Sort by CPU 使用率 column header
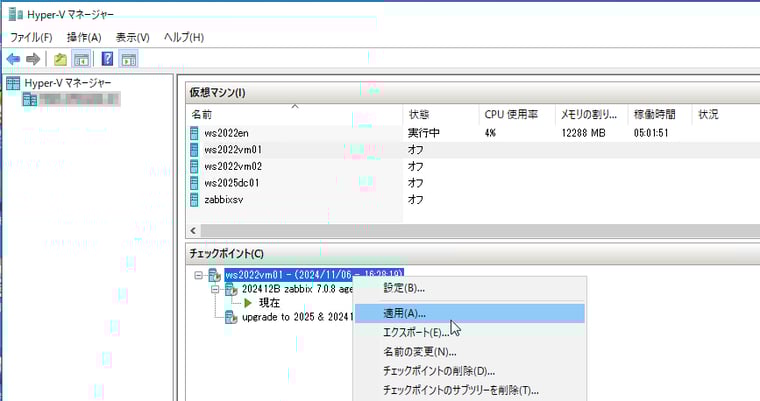 [517, 114]
